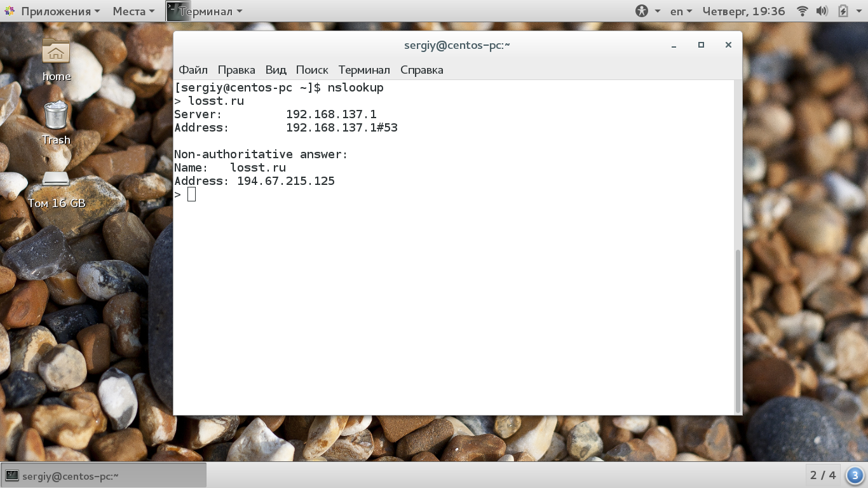
Task: Open the Терминал application menu in top panel
Action: (210, 11)
